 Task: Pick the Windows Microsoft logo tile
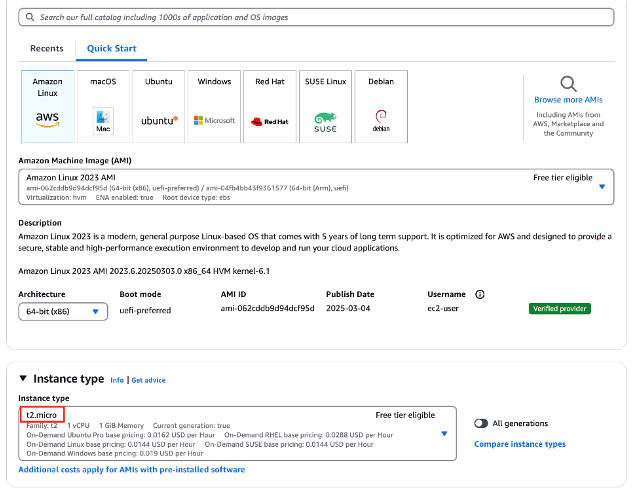click(x=214, y=106)
